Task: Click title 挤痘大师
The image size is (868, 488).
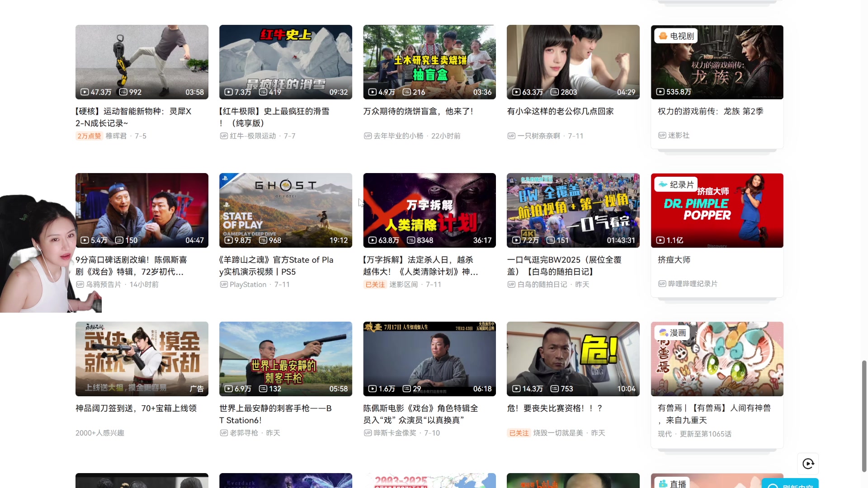Action: tap(674, 260)
